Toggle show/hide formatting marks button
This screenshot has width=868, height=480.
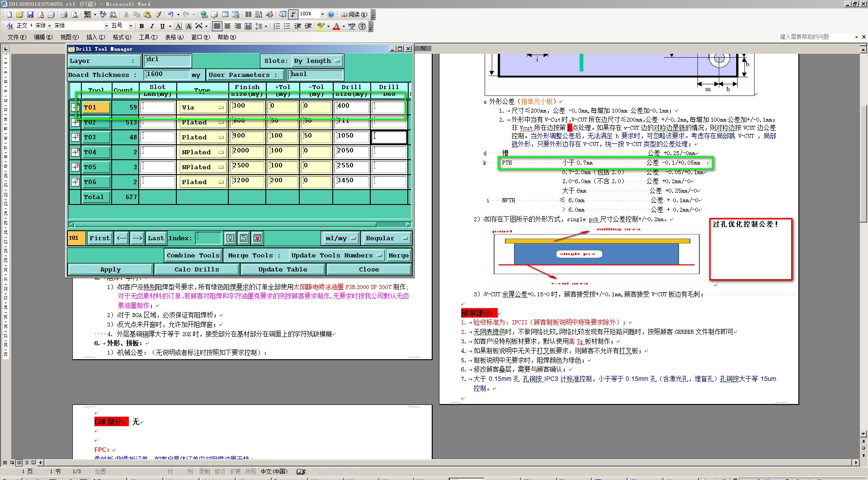293,14
